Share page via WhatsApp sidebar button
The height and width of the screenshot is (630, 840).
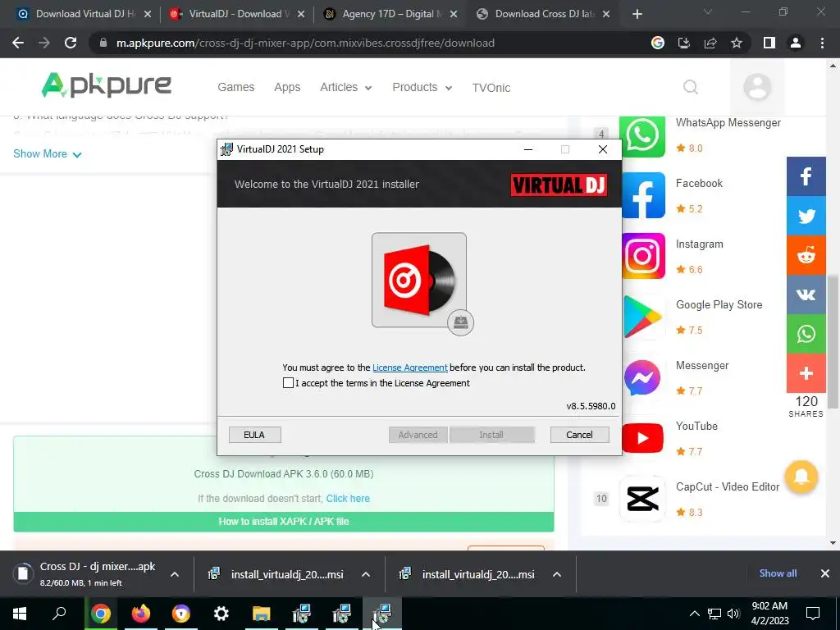[806, 334]
